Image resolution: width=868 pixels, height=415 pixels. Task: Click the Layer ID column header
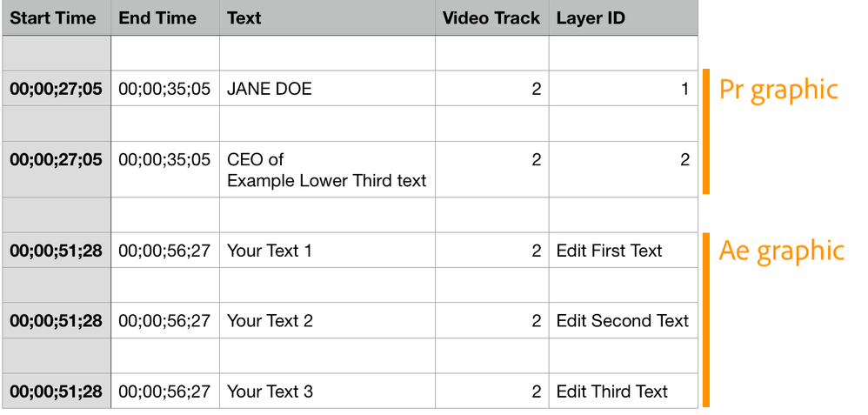pos(591,17)
